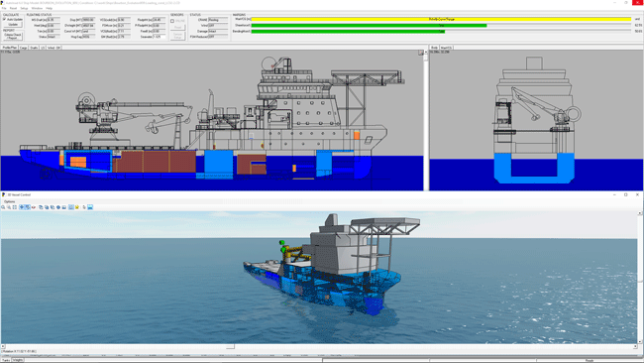Image resolution: width=644 pixels, height=363 pixels.
Task: Toggle the pan (four-arrow) tool in 3D toolbar
Action: (x=22, y=207)
